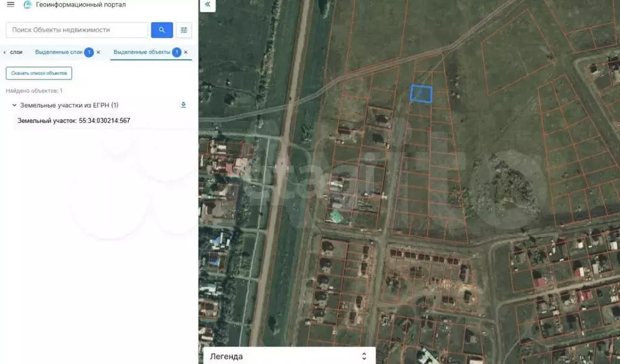The image size is (620, 364).
Task: Run search with the magnifier icon
Action: [161, 30]
